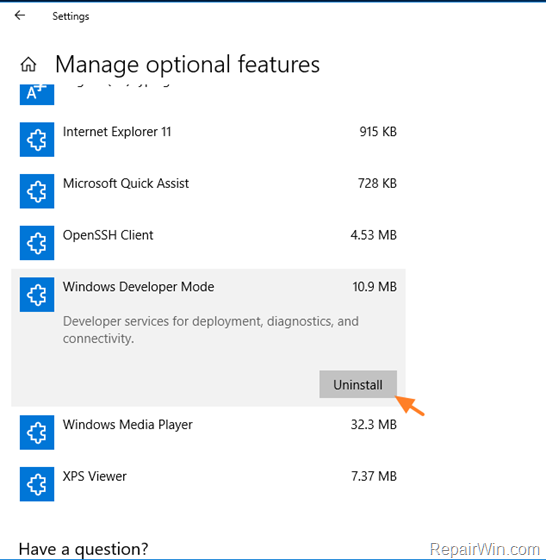Select Windows Developer Mode title
The height and width of the screenshot is (560, 546).
tap(139, 287)
